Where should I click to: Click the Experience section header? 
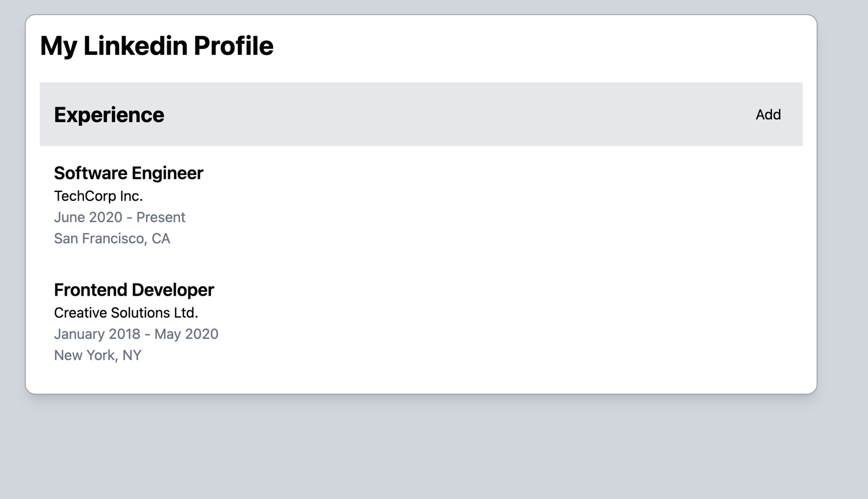pos(108,114)
